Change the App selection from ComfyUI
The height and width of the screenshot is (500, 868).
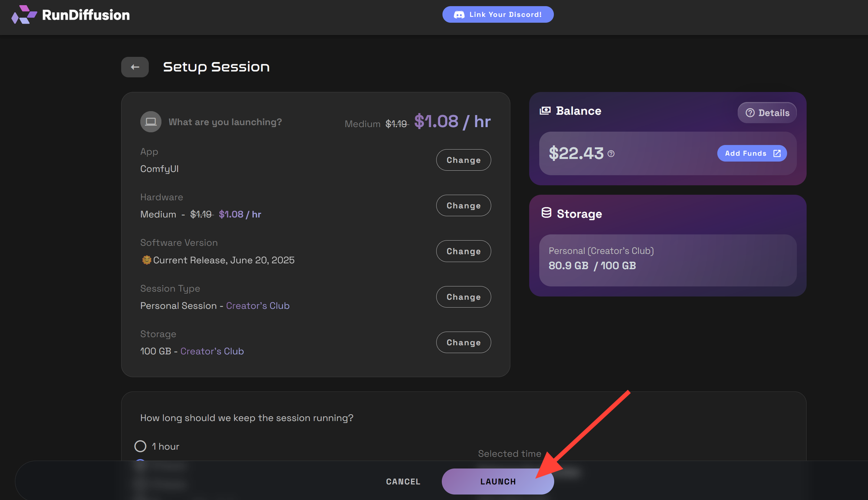coord(464,160)
